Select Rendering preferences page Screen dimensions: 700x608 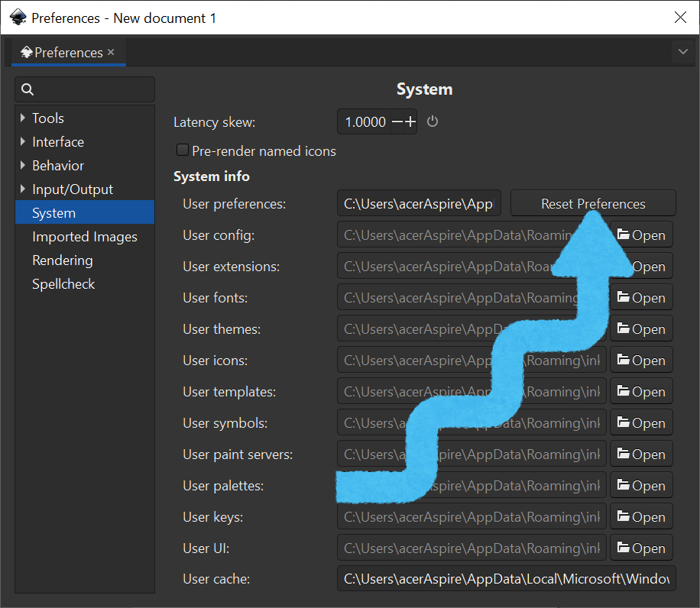click(x=62, y=260)
